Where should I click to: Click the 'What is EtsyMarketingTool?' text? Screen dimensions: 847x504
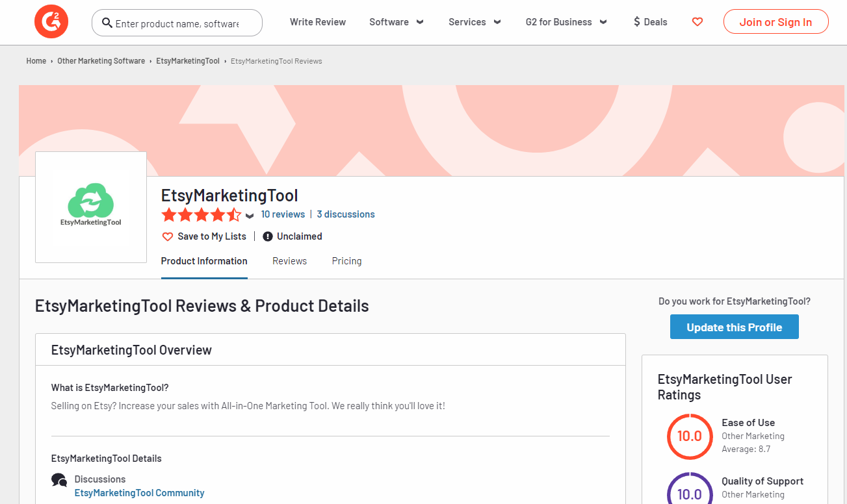pos(110,388)
